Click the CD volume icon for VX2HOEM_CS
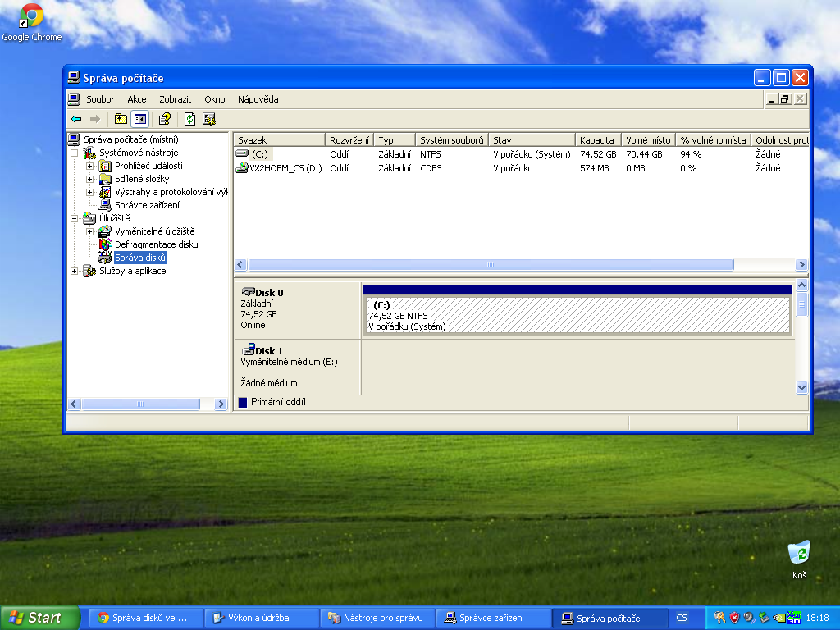The image size is (840, 630). [242, 168]
